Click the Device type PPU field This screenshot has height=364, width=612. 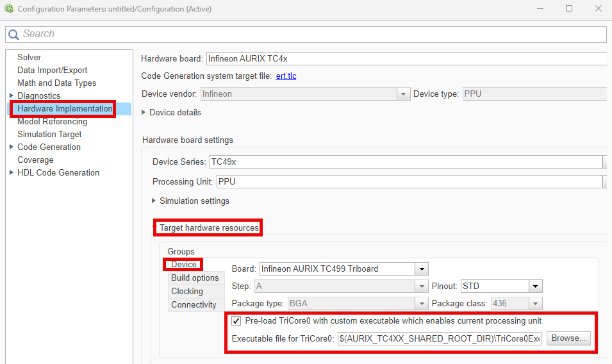[534, 94]
